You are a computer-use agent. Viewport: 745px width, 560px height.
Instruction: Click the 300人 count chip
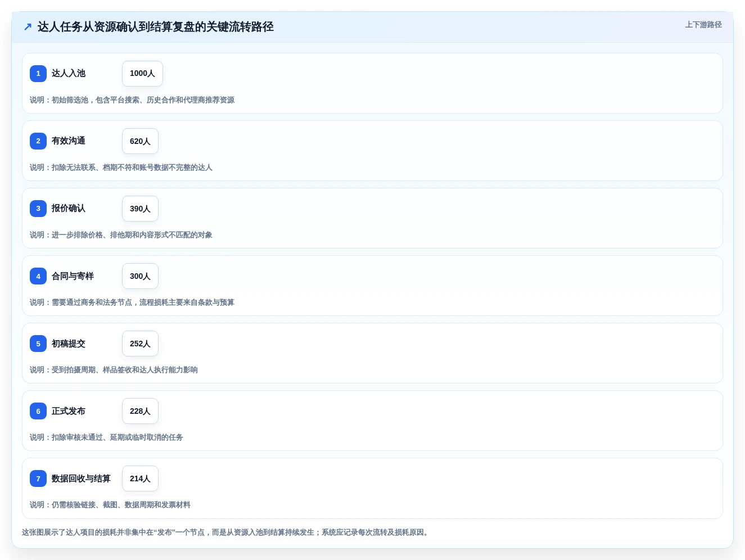click(140, 276)
